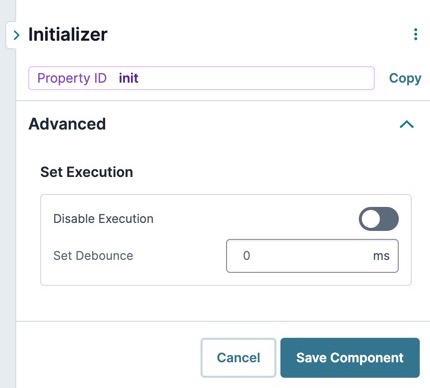This screenshot has width=430, height=388.
Task: Click the Advanced section header
Action: pos(67,124)
